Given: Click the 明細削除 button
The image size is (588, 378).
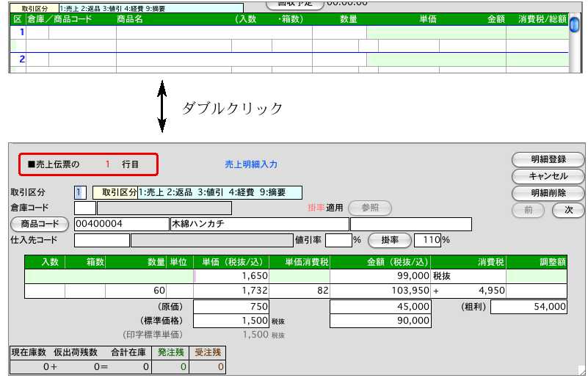Looking at the screenshot, I should [548, 193].
